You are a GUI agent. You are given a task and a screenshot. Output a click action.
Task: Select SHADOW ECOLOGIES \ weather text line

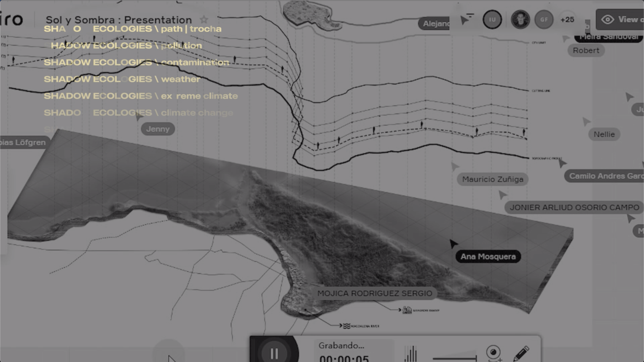[x=122, y=79]
